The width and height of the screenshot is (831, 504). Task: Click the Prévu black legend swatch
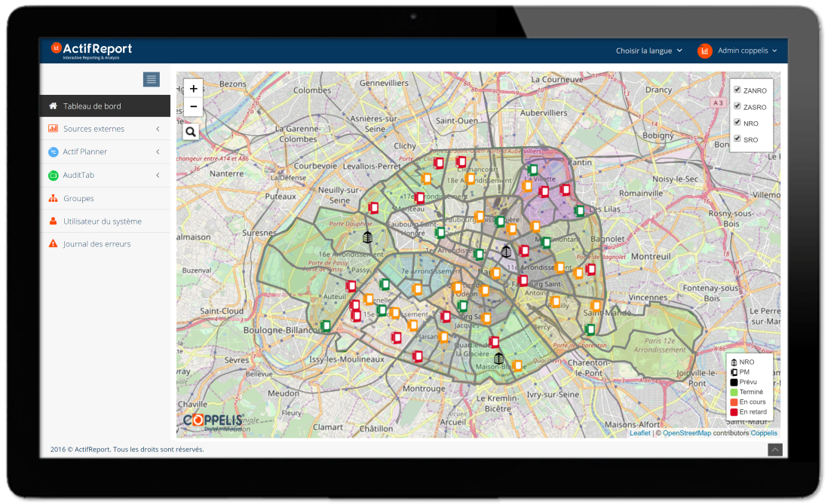(x=734, y=382)
